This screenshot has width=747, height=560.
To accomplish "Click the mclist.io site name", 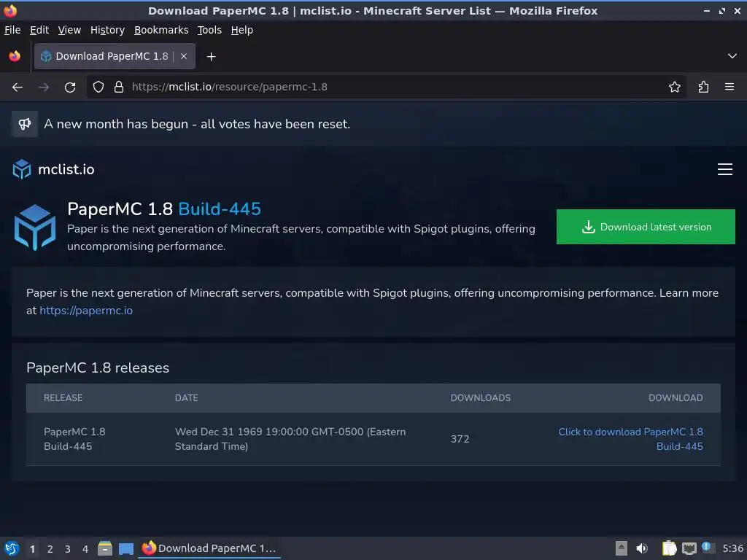I will (66, 169).
